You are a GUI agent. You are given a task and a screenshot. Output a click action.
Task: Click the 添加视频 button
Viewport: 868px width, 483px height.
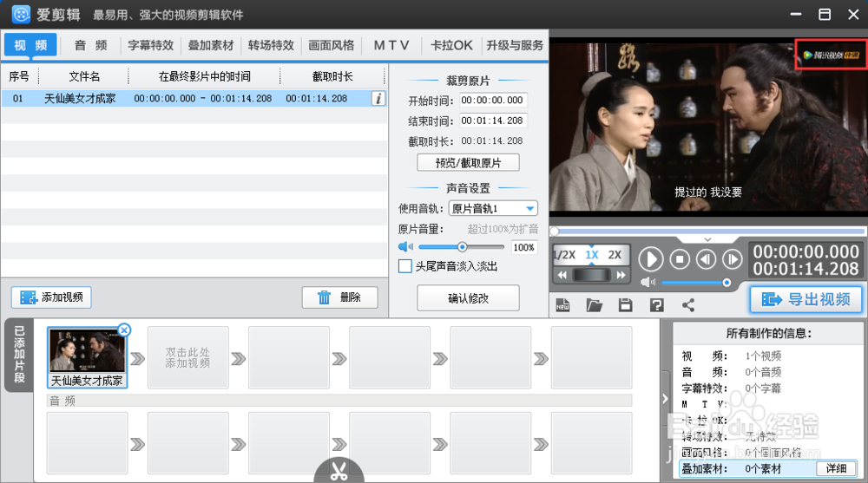(x=51, y=297)
